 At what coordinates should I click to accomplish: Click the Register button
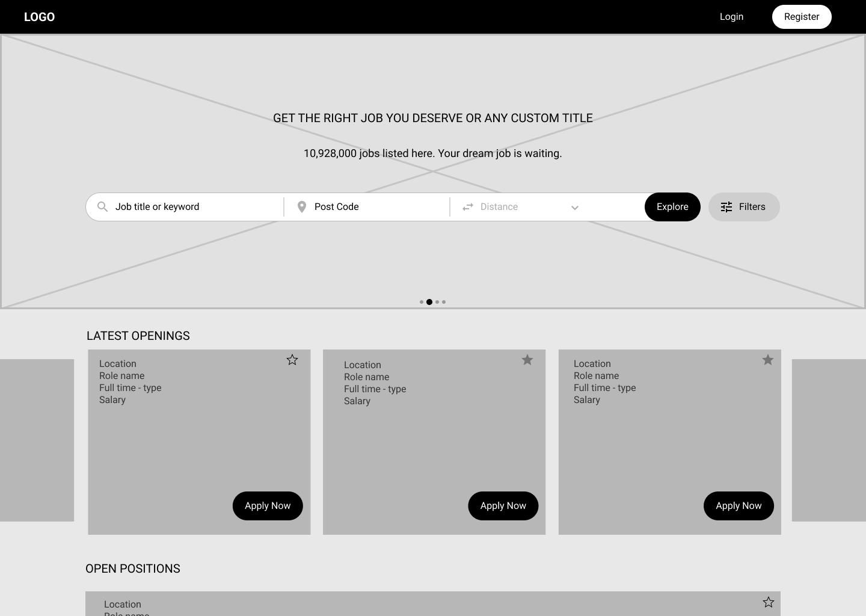pos(801,17)
